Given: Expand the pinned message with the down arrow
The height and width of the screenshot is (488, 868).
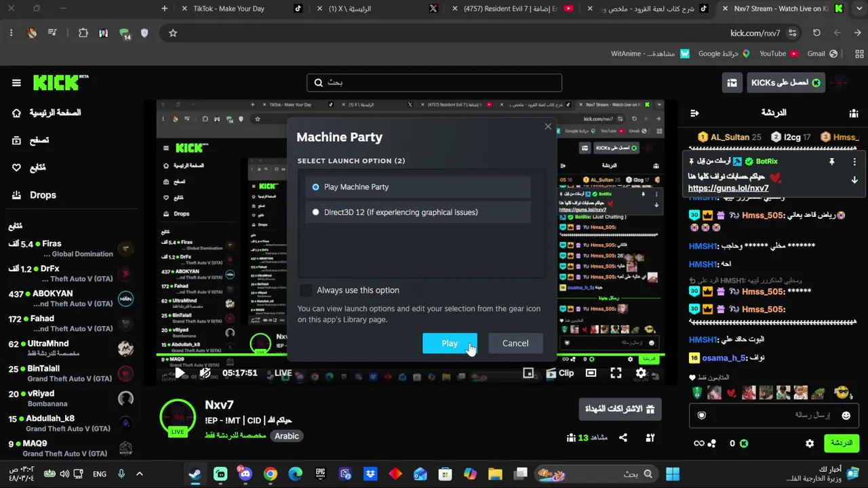Looking at the screenshot, I should pos(854,180).
